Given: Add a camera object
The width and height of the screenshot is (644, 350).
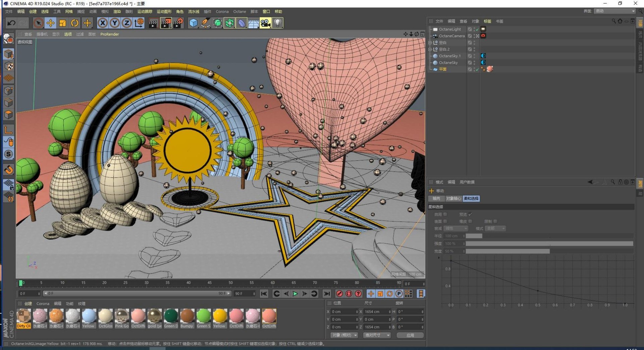Looking at the screenshot, I should tap(266, 23).
